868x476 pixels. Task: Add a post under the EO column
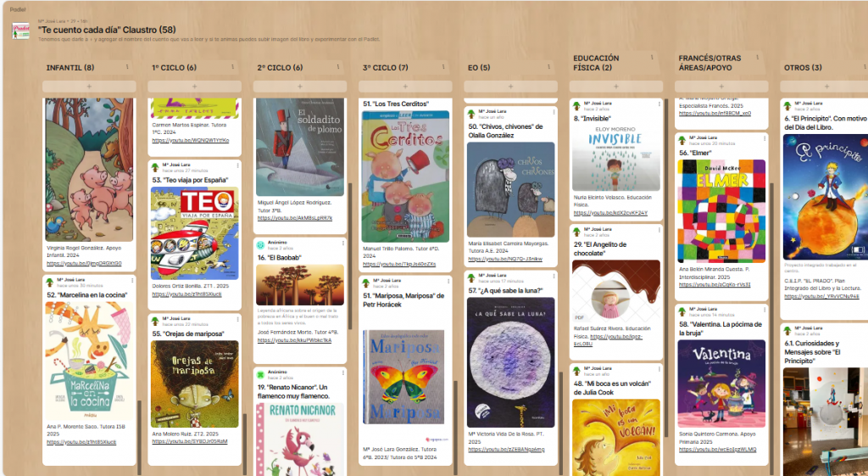(x=510, y=87)
